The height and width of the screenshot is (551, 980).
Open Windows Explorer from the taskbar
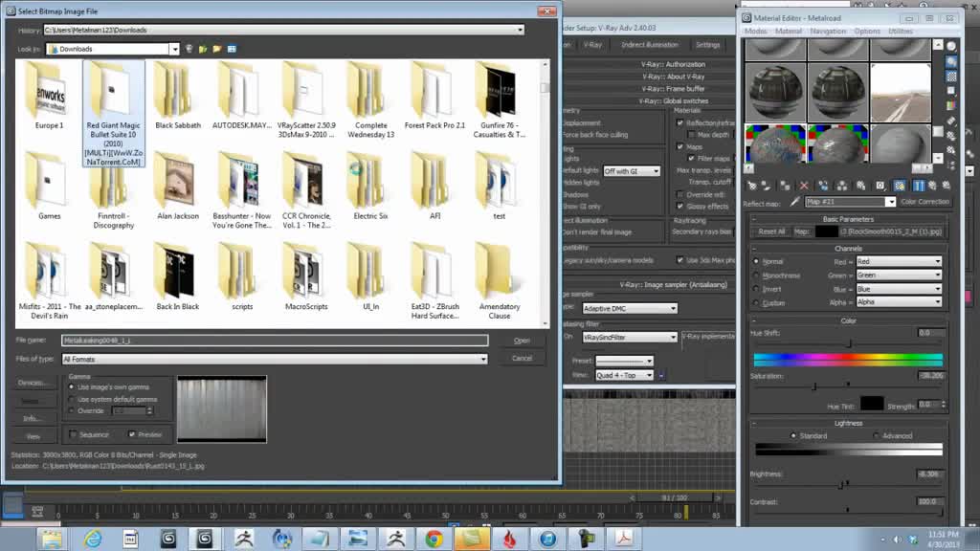click(52, 538)
